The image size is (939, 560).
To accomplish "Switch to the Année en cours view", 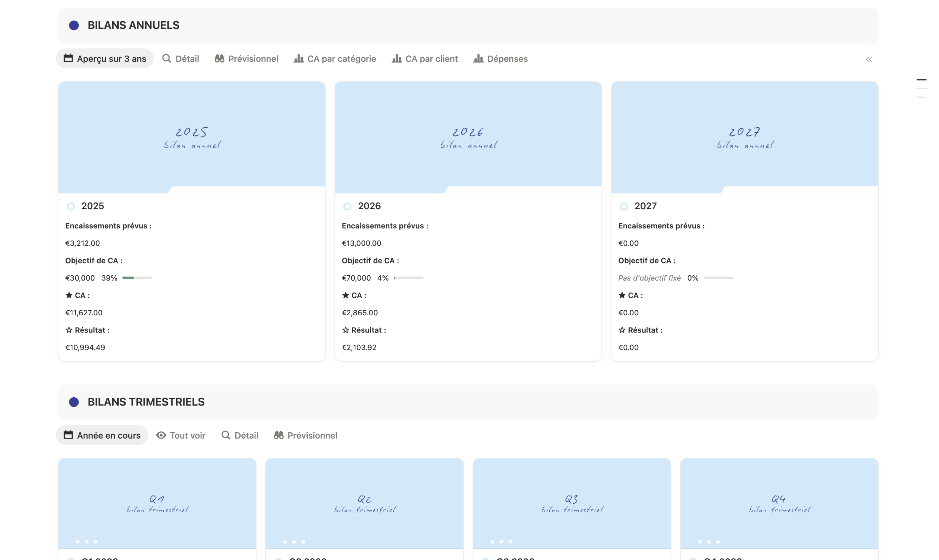I will (x=101, y=435).
